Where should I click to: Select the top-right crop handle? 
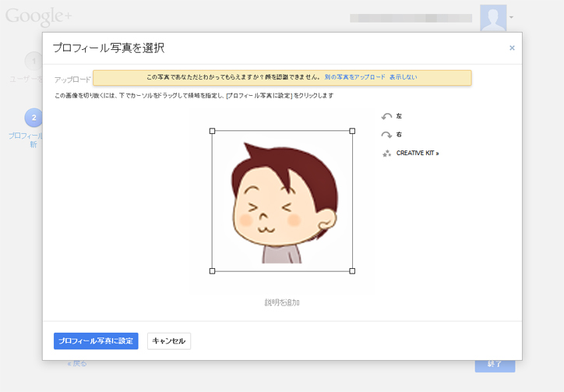(352, 131)
